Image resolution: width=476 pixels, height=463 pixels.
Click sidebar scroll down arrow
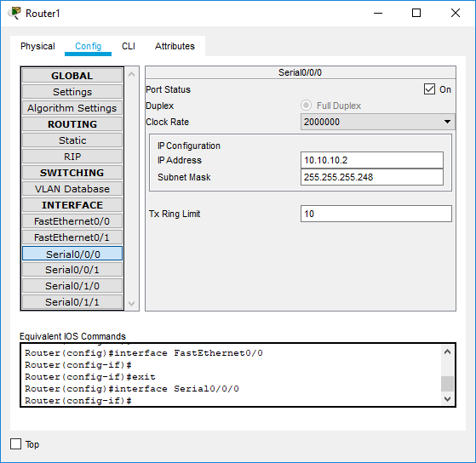point(131,303)
